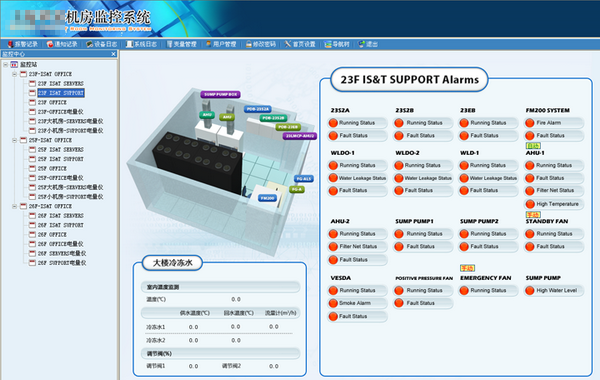Screen dimensions: 600x380
Task: Open 修改密码 change password item
Action: click(x=261, y=44)
